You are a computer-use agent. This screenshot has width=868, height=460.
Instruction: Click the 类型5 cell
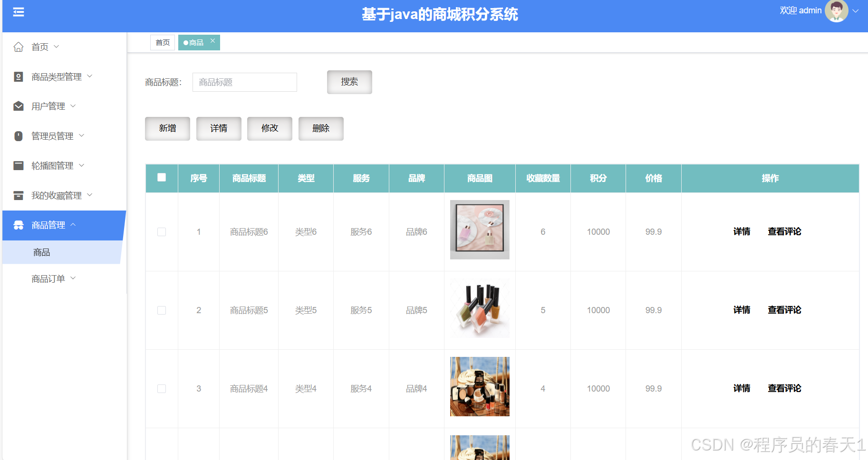pyautogui.click(x=306, y=310)
